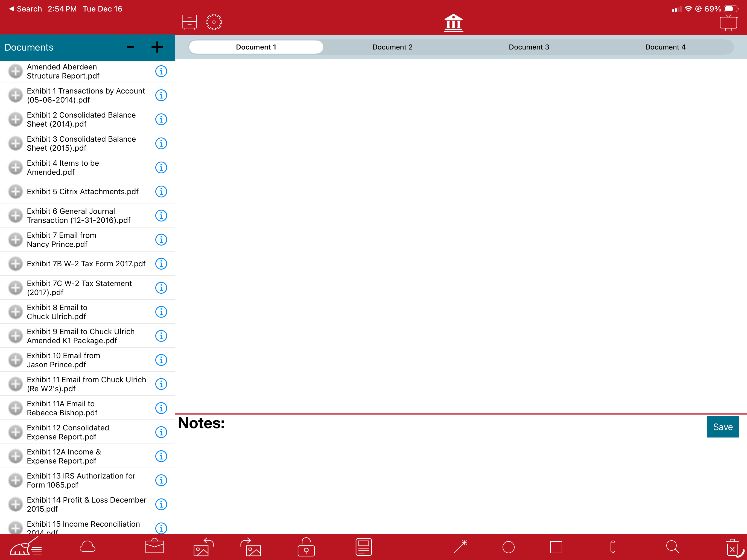
Task: Open the file cabinet icon in top bar
Action: pyautogui.click(x=189, y=22)
